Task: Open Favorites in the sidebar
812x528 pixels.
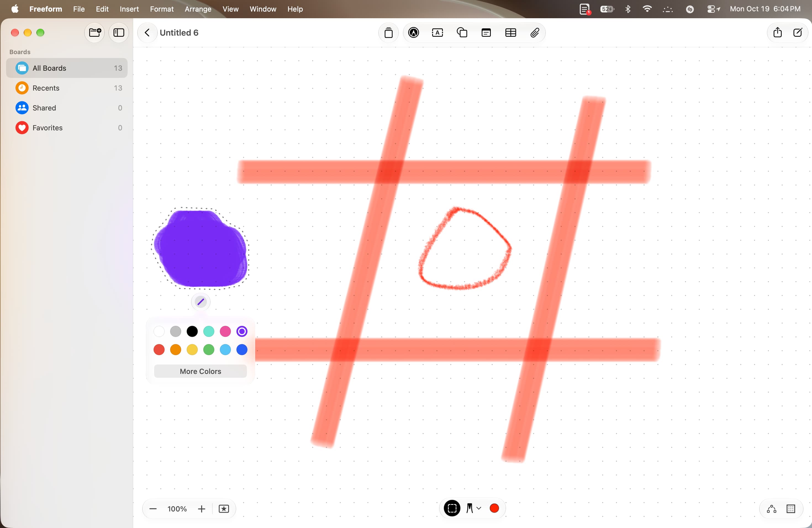Action: pos(67,128)
